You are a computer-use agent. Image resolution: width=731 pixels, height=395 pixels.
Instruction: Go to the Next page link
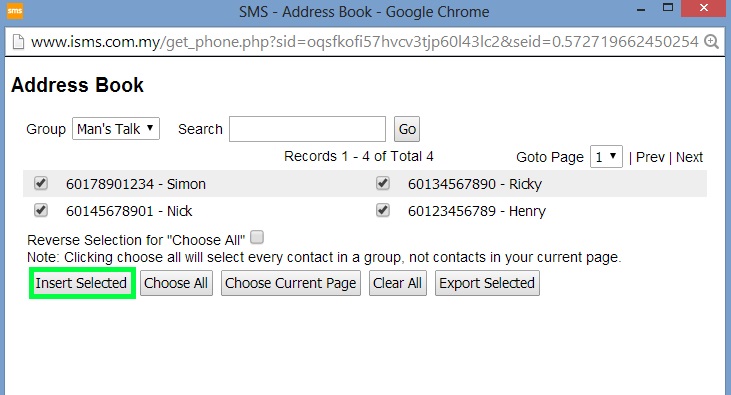pos(689,157)
